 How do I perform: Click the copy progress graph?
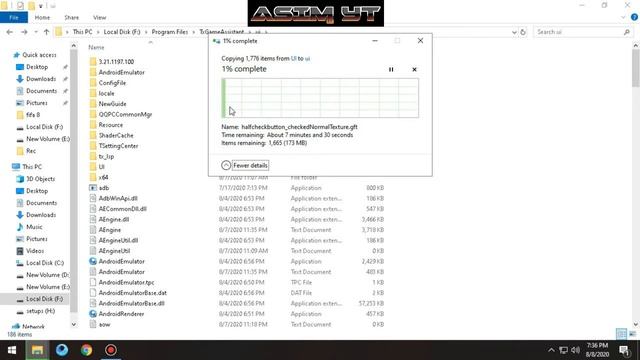320,98
